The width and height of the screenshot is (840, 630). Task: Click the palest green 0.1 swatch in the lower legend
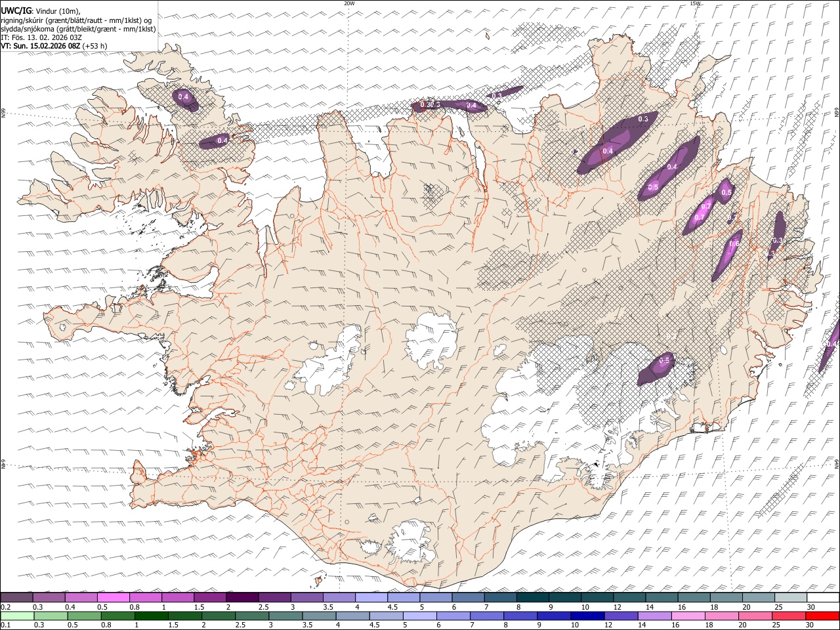pos(17,616)
